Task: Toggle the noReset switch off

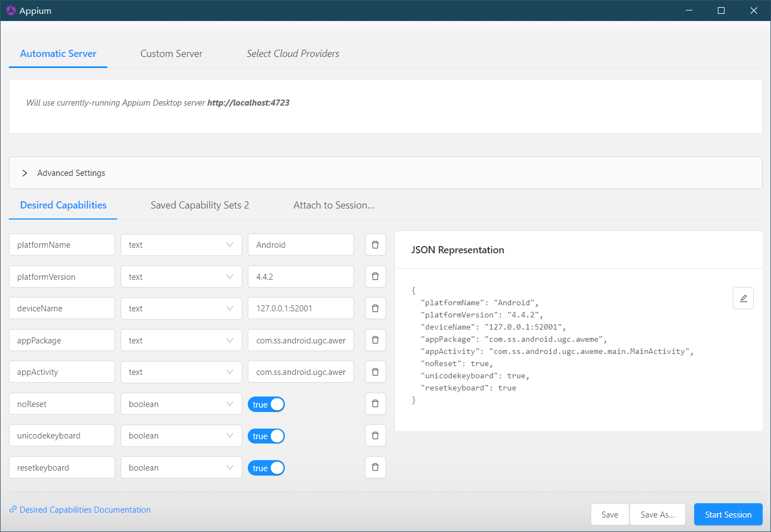Action: coord(266,404)
